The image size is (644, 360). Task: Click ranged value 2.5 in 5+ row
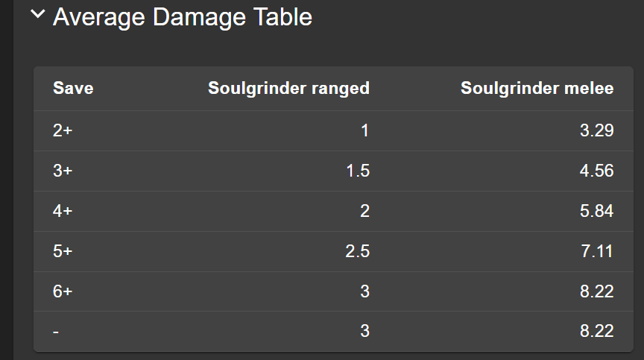click(x=357, y=251)
